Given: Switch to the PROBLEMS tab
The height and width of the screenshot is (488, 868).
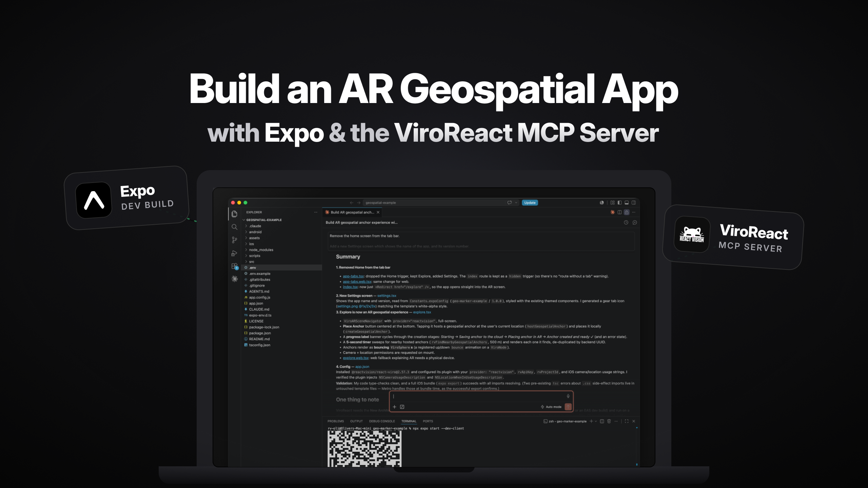Looking at the screenshot, I should tap(336, 421).
